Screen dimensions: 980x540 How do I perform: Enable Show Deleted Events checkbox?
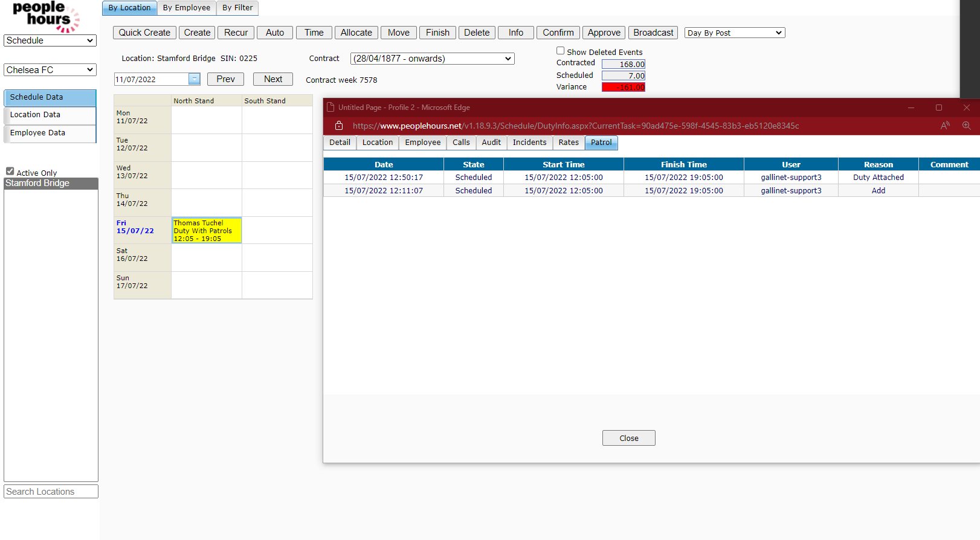[x=561, y=51]
